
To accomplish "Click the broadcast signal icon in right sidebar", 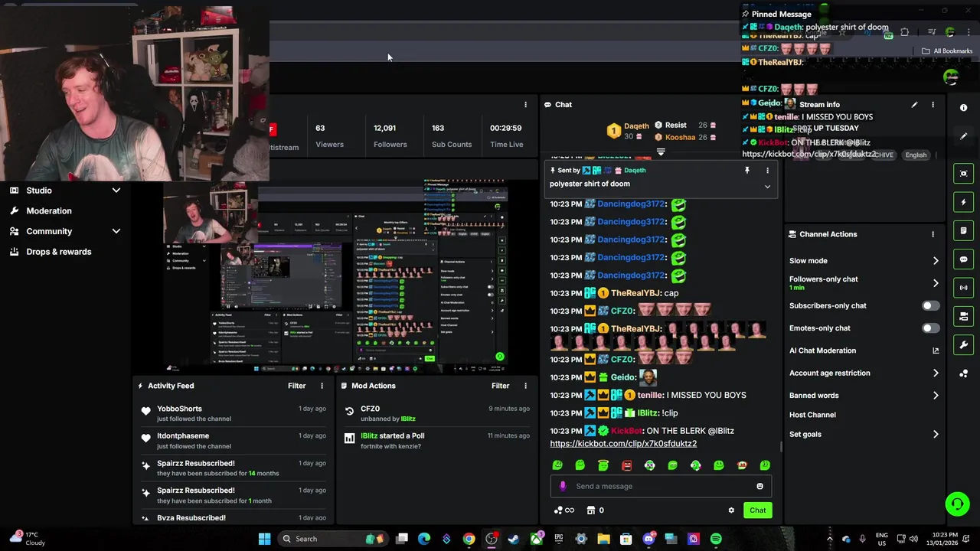I will pos(964,288).
